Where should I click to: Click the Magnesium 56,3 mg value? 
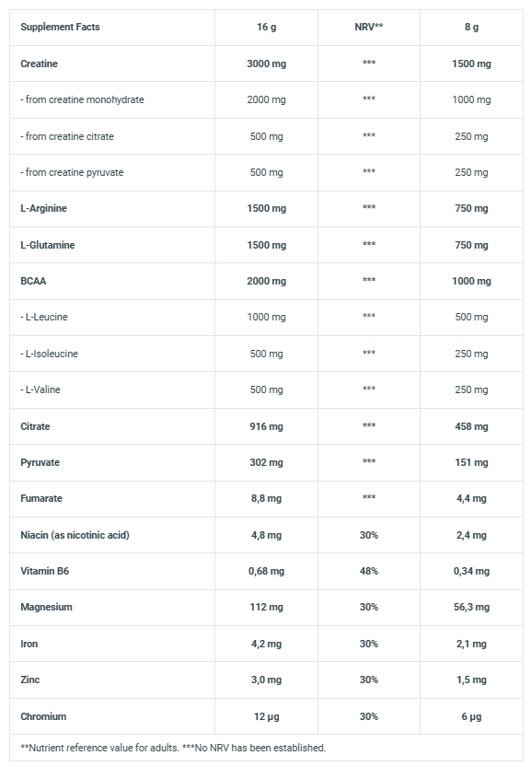471,607
